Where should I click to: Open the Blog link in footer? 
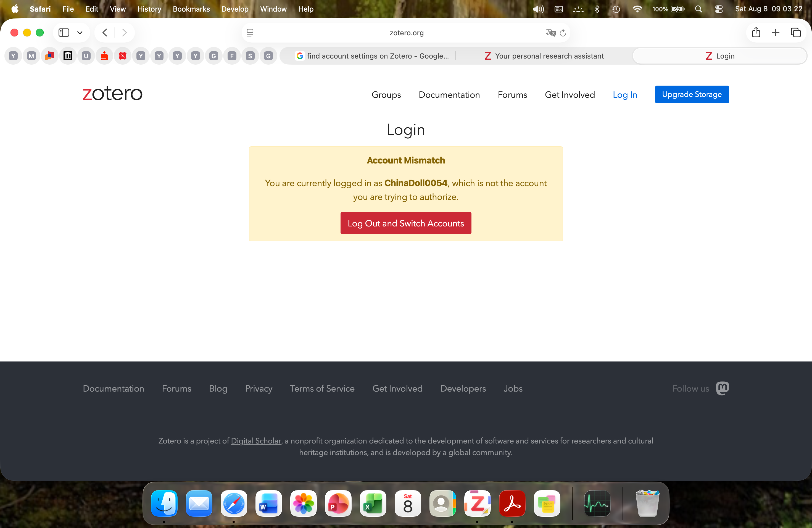tap(218, 389)
